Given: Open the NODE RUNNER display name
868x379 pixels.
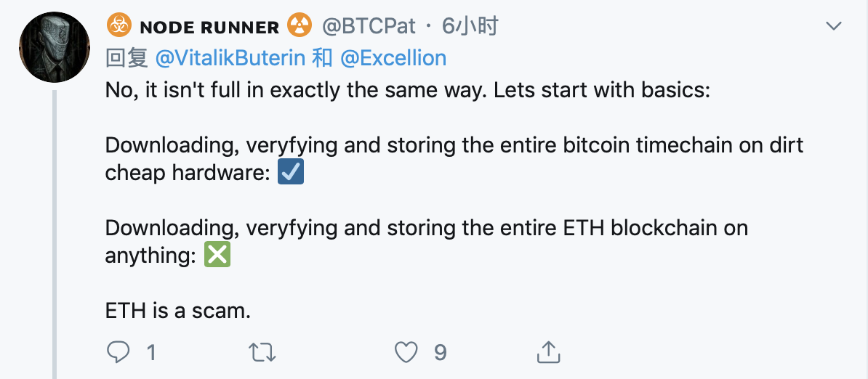Looking at the screenshot, I should click(210, 27).
